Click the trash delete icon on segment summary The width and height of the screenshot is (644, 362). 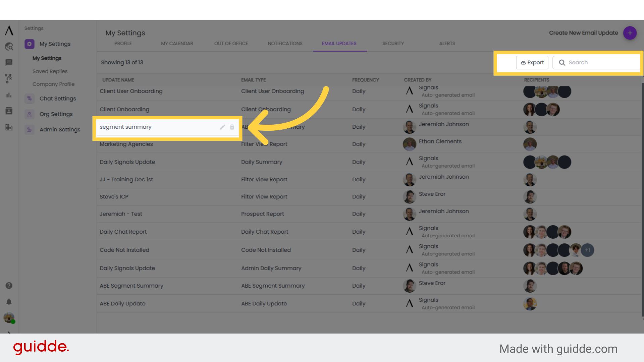coord(232,127)
